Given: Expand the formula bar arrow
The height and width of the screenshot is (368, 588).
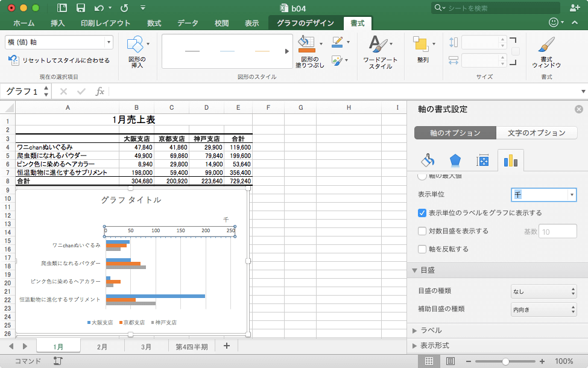Looking at the screenshot, I should click(583, 91).
